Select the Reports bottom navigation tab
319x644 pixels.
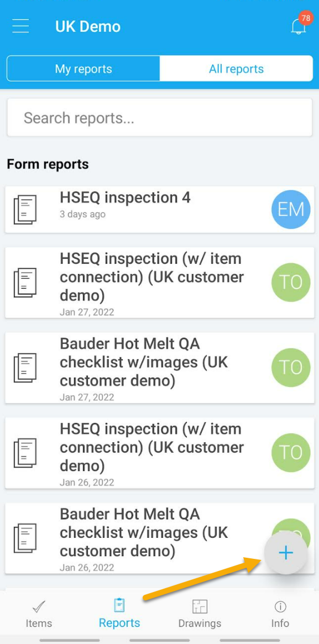(x=119, y=614)
